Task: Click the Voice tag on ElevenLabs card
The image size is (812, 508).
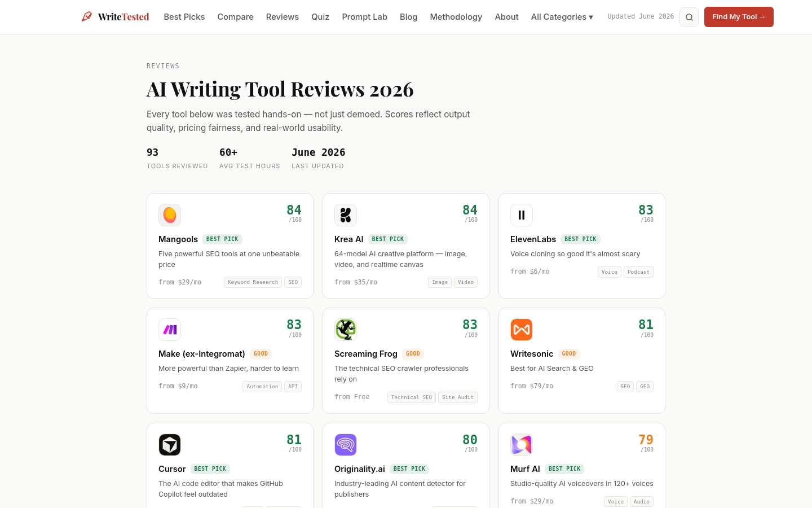Action: (x=610, y=272)
